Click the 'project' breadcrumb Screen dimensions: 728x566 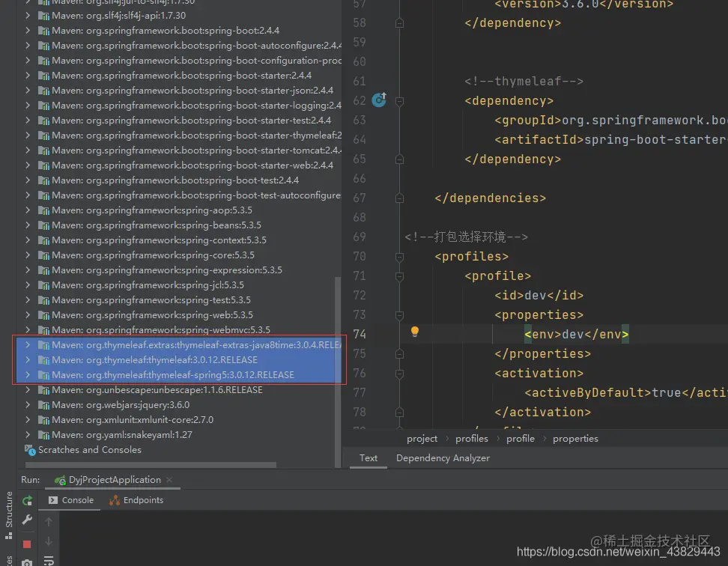click(422, 439)
